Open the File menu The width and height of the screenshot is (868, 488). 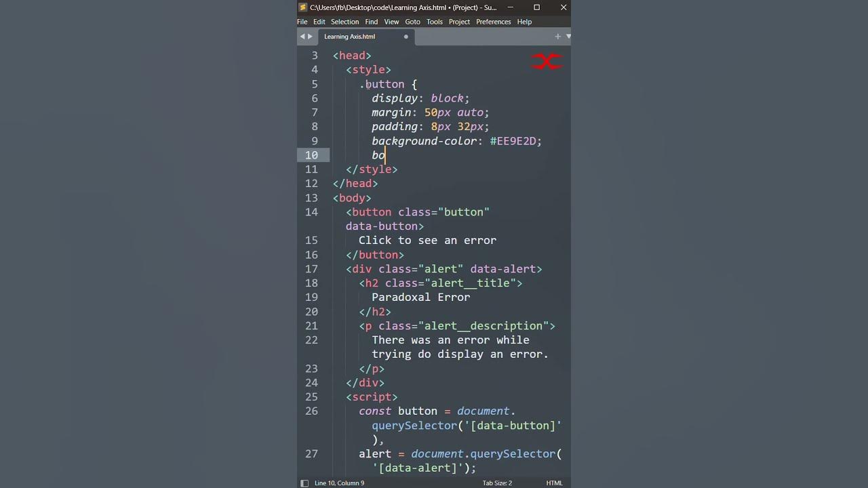(302, 22)
